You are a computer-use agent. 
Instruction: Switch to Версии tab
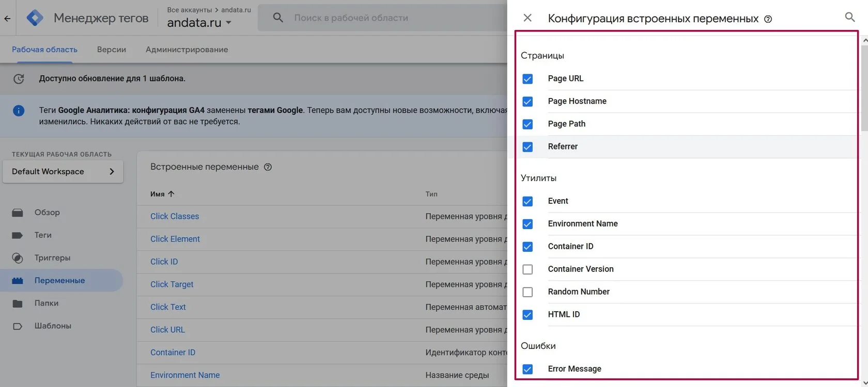tap(112, 50)
